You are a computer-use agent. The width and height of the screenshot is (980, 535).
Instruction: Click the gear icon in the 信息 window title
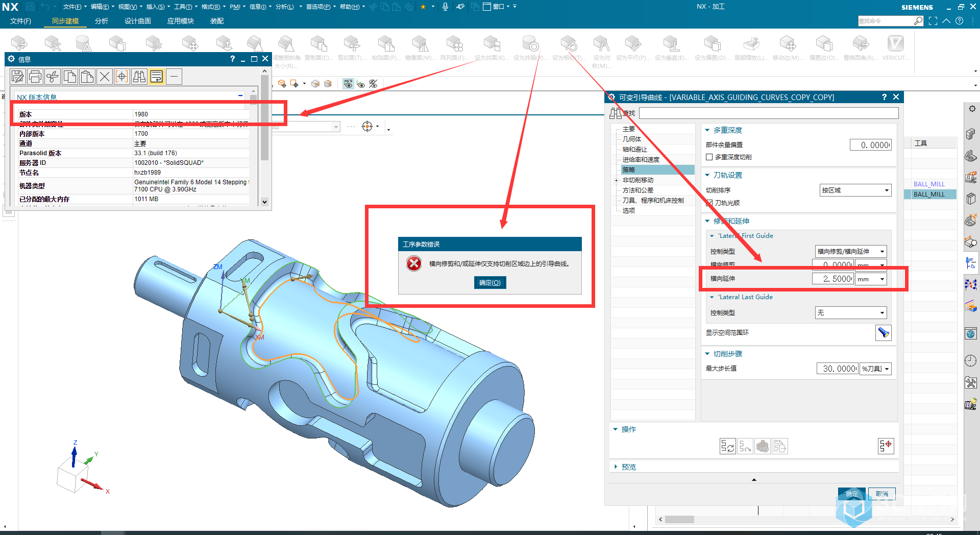[x=11, y=59]
